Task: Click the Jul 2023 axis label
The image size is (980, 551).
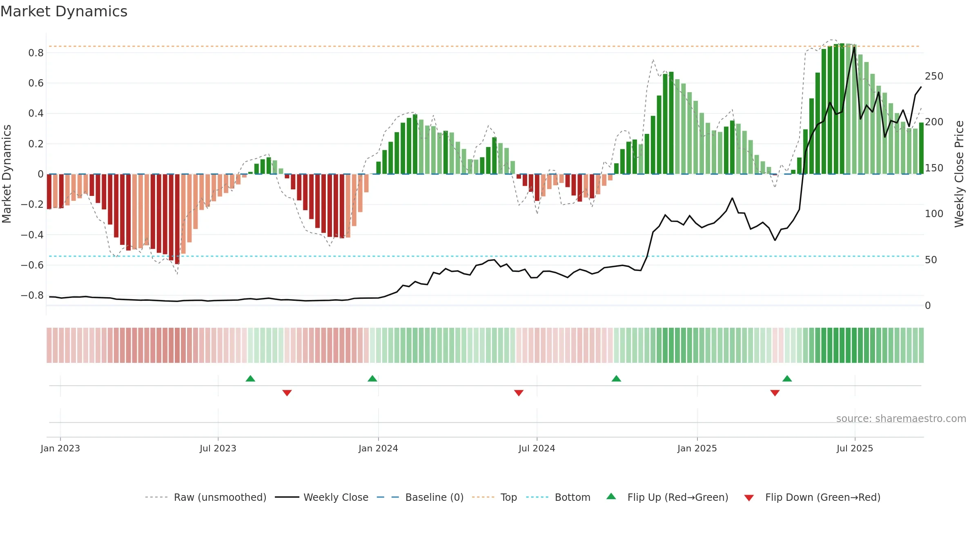Action: point(218,448)
